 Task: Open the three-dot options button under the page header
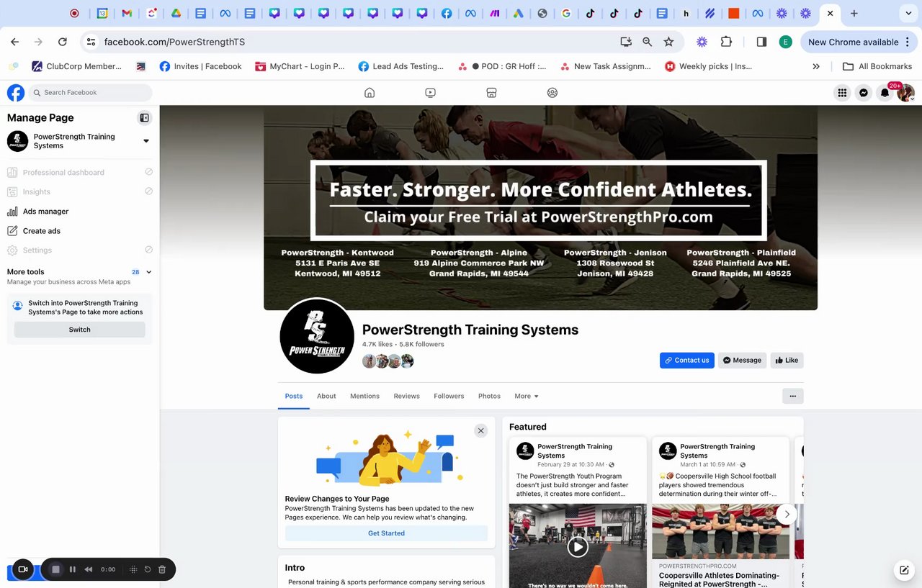tap(792, 396)
